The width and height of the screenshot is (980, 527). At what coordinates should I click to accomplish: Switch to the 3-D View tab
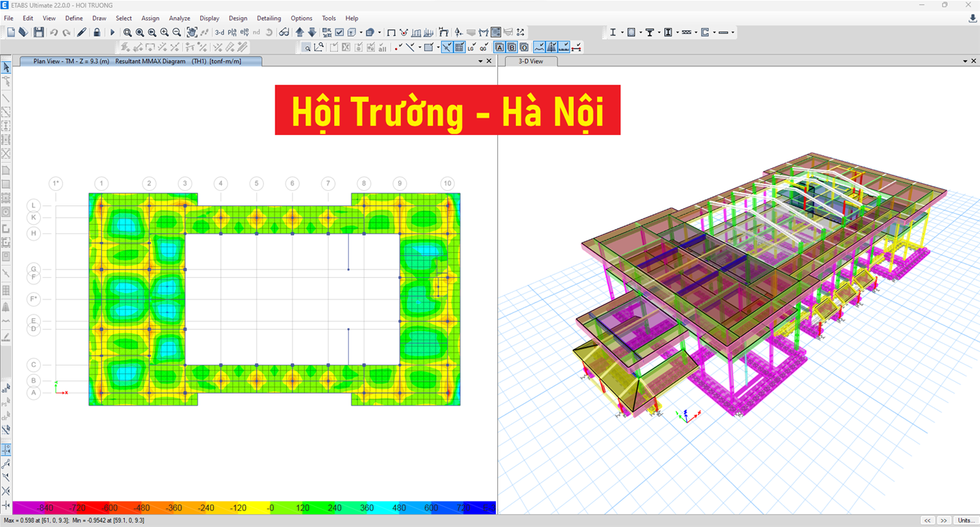[530, 61]
